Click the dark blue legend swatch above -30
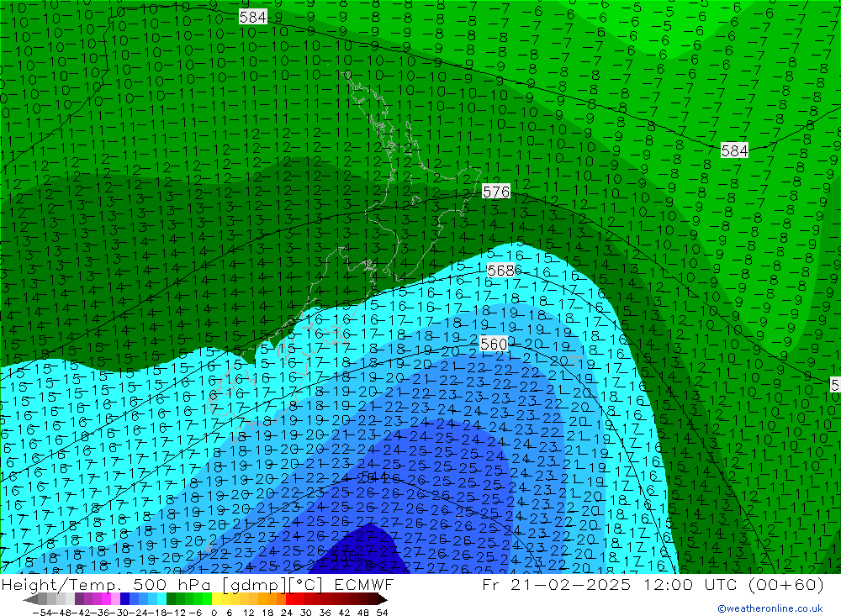The image size is (841, 616). click(124, 599)
